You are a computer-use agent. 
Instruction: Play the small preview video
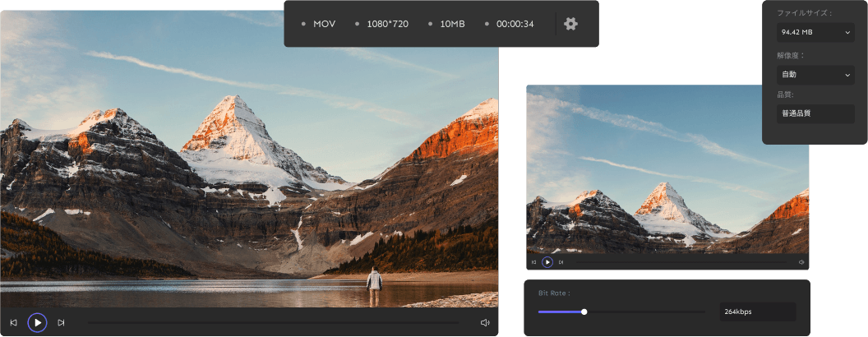pos(547,262)
